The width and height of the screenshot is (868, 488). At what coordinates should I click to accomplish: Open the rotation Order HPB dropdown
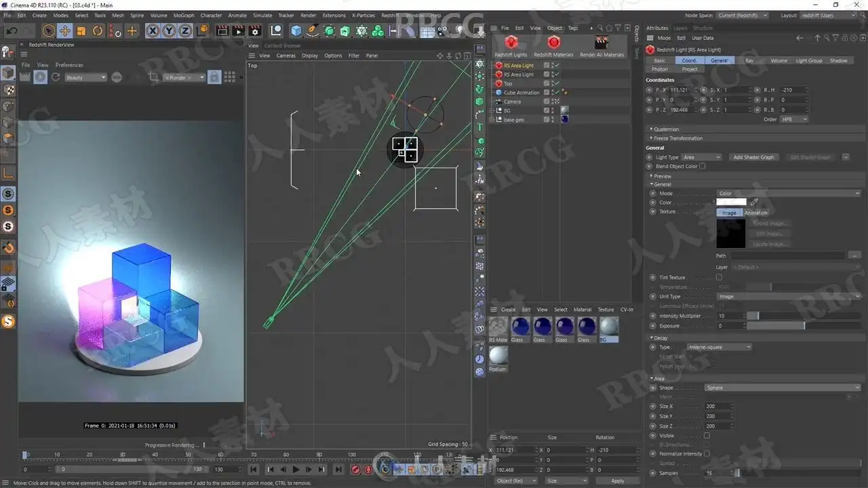tap(795, 119)
